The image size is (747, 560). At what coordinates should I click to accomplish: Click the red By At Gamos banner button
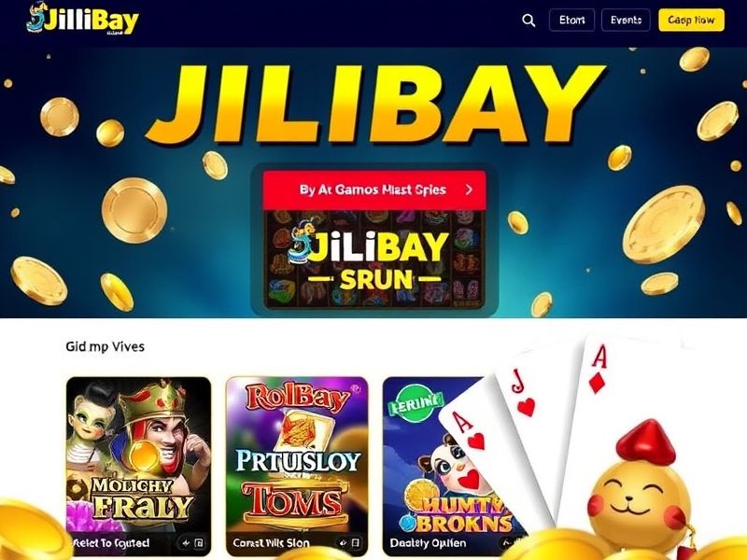click(374, 189)
